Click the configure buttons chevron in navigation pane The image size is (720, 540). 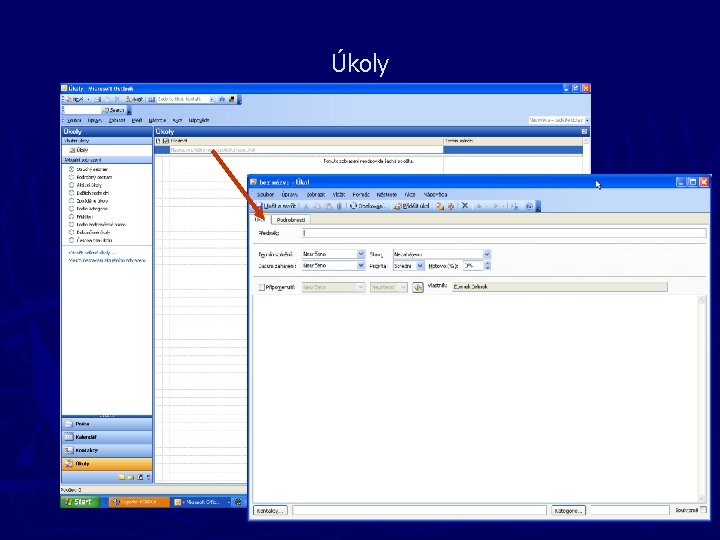pyautogui.click(x=148, y=478)
